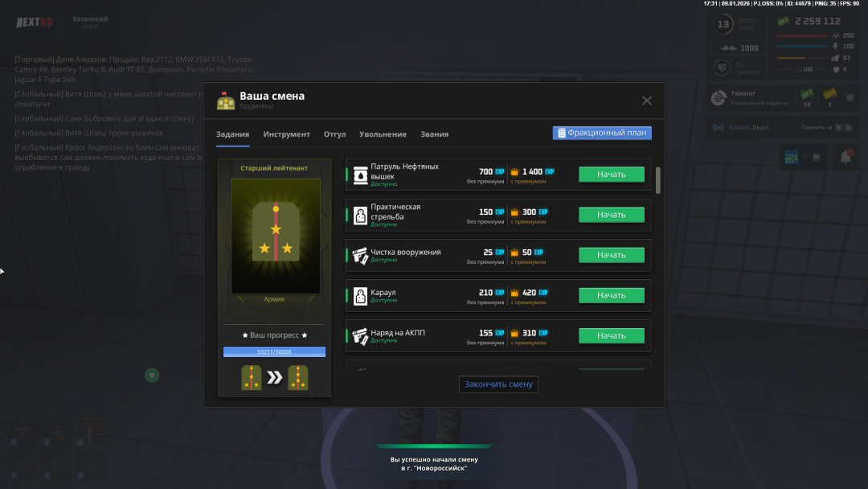This screenshot has height=489, width=868.
Task: Switch to the Инструмент tab
Action: [286, 134]
